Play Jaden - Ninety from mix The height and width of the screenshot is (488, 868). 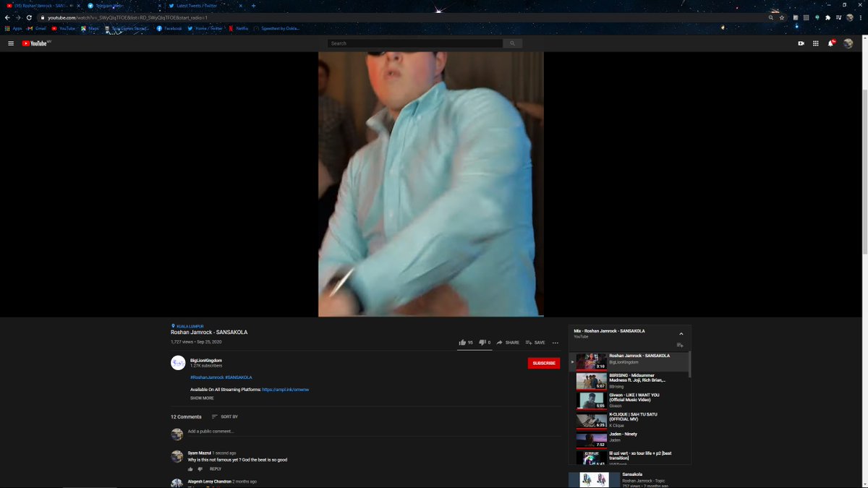tap(628, 439)
